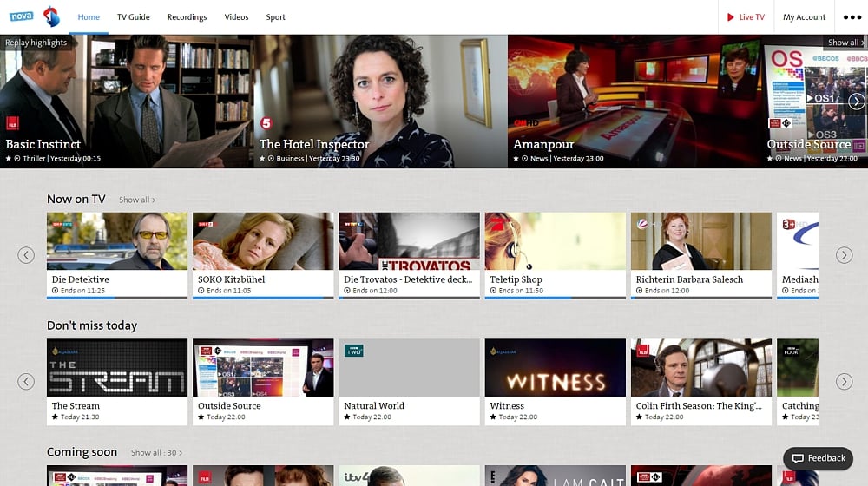Open the Teletip Shop thumbnail

pos(556,241)
